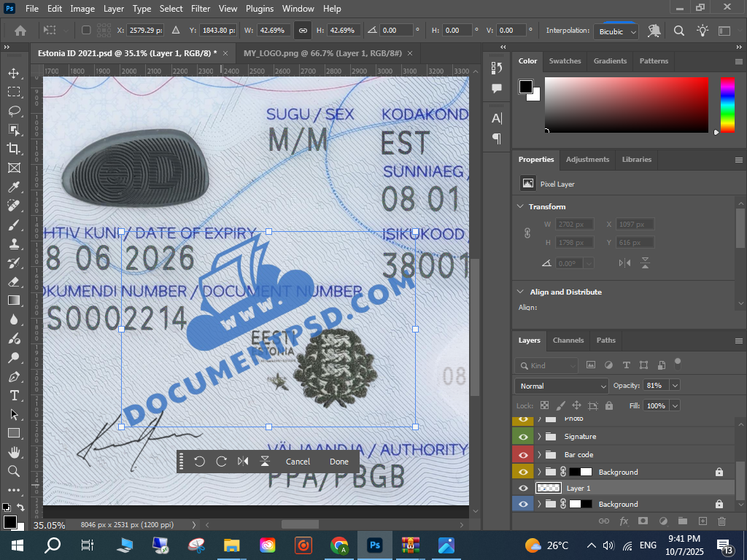
Task: Click the flip horizontal icon in transform bar
Action: pyautogui.click(x=243, y=462)
